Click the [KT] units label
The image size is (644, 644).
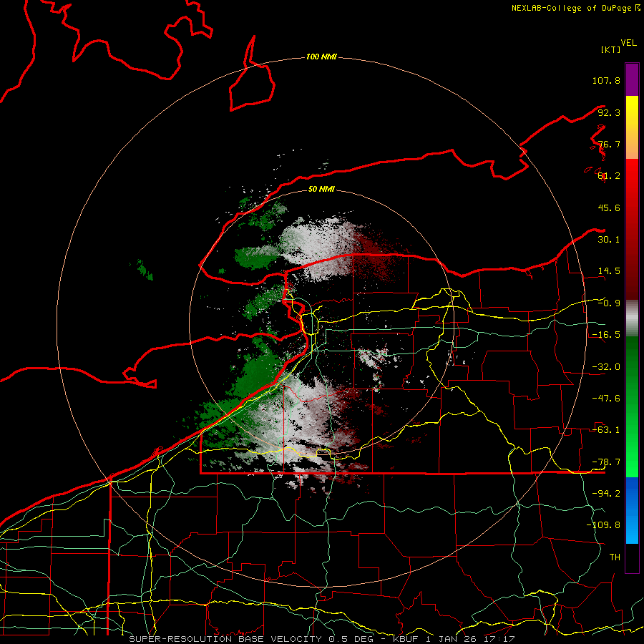point(610,49)
